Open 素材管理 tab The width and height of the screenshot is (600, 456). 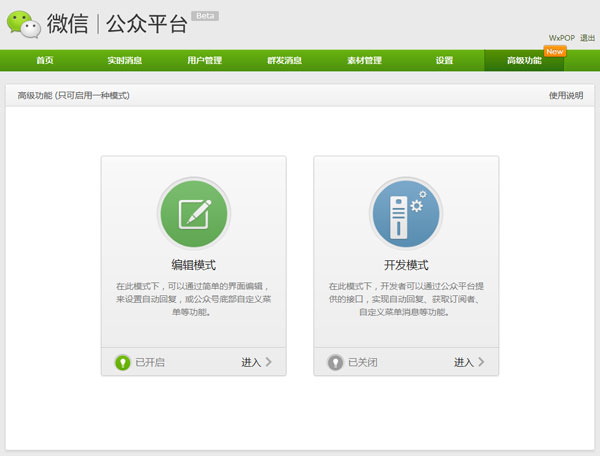click(365, 60)
